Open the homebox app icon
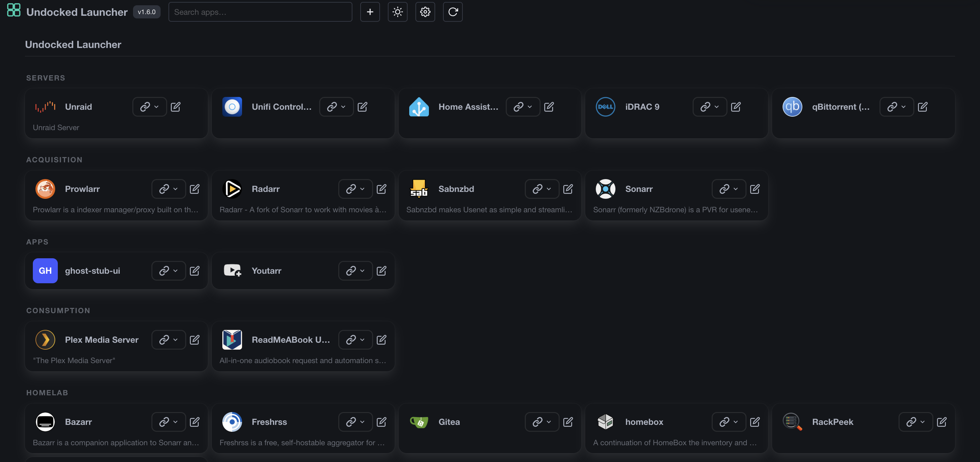 605,422
